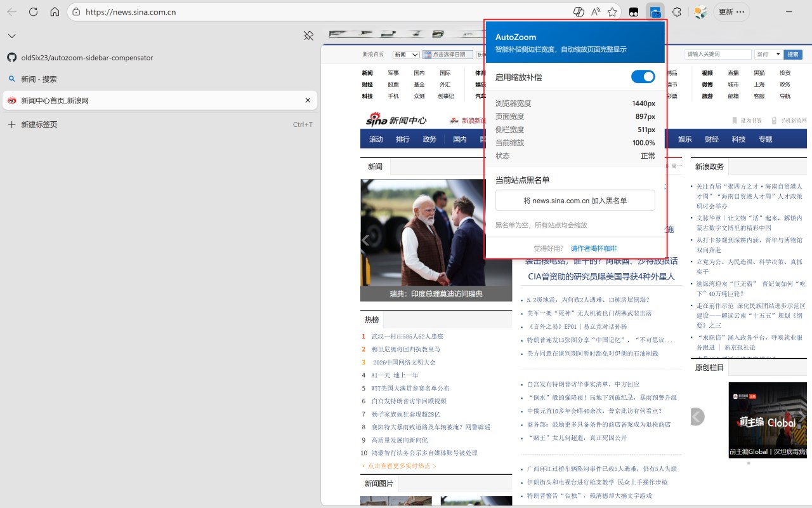Viewport: 812px width, 508px height.
Task: Open the headline CIA曾资助的研究员曝美国寻获4种外星人
Action: click(601, 276)
